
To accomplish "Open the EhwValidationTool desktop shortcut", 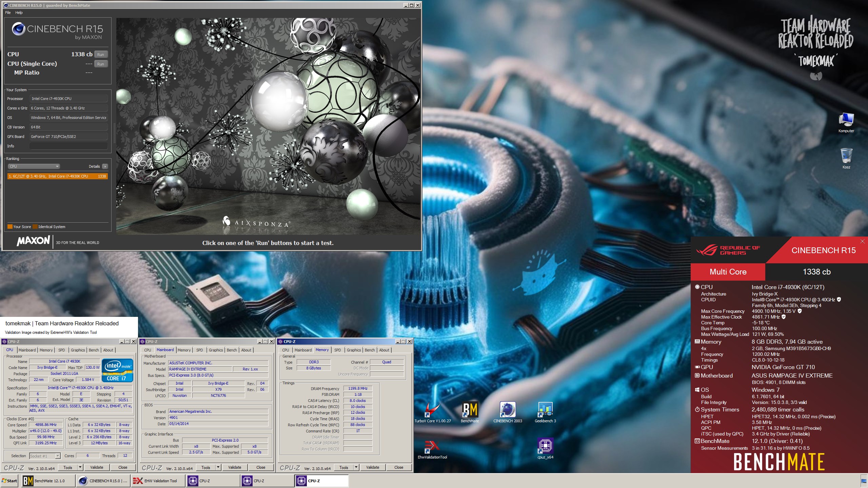I will (432, 449).
